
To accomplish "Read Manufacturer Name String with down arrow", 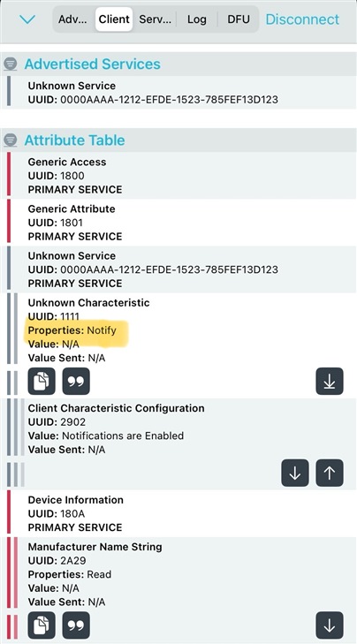I will coord(330,625).
